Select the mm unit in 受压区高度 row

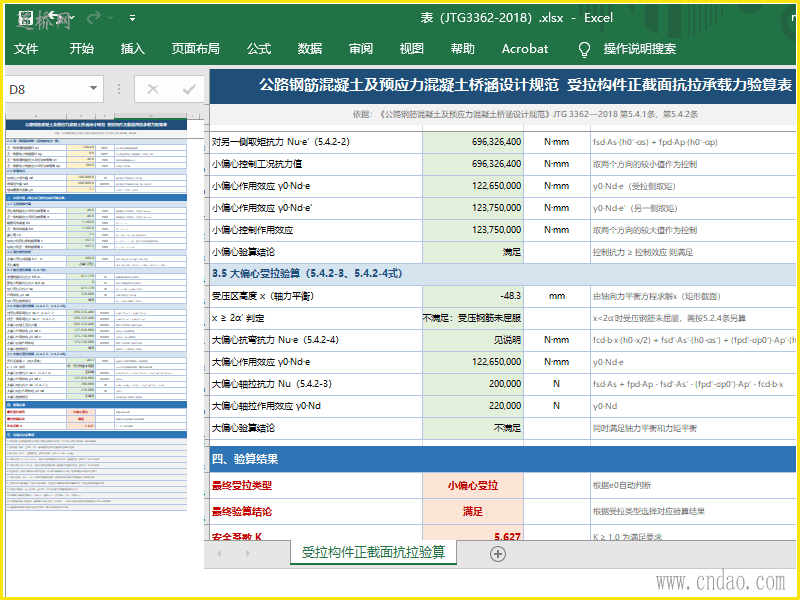[x=557, y=296]
